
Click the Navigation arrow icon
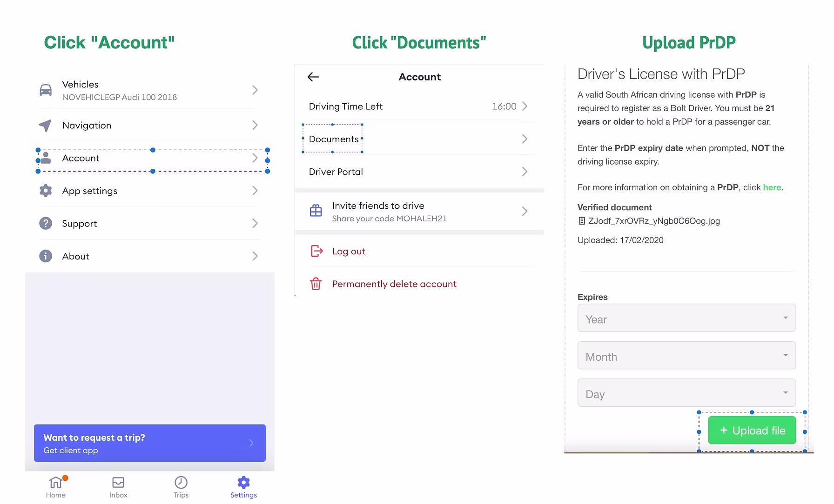pos(45,126)
